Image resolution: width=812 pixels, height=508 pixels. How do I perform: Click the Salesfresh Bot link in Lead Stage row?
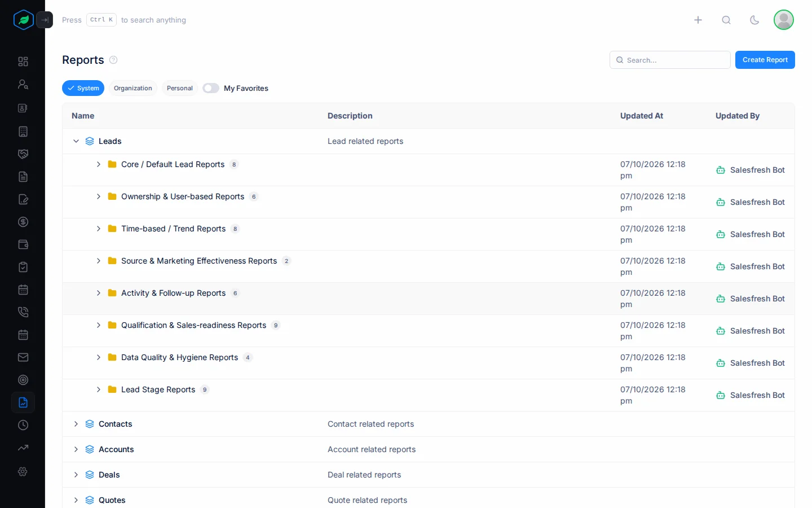point(757,395)
